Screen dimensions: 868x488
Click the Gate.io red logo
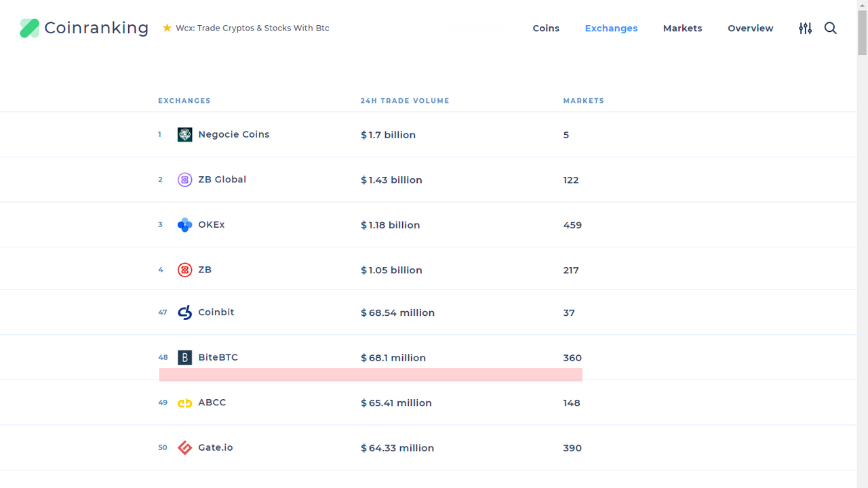click(x=184, y=447)
